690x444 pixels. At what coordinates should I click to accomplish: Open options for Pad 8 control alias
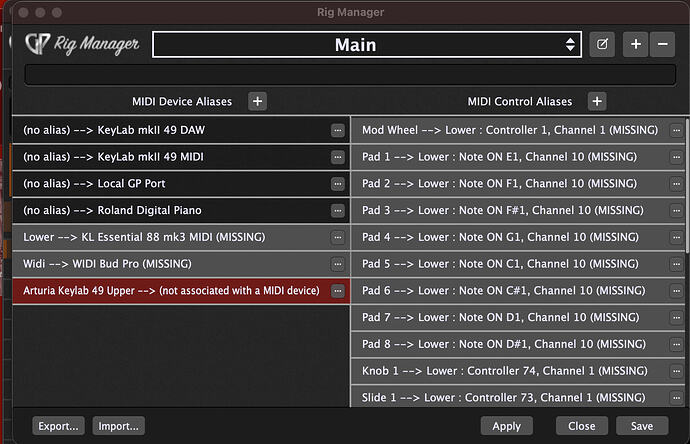tap(676, 345)
